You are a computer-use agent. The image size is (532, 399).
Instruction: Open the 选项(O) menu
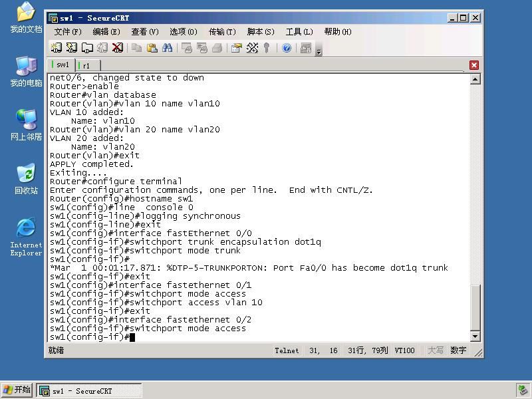(x=184, y=32)
